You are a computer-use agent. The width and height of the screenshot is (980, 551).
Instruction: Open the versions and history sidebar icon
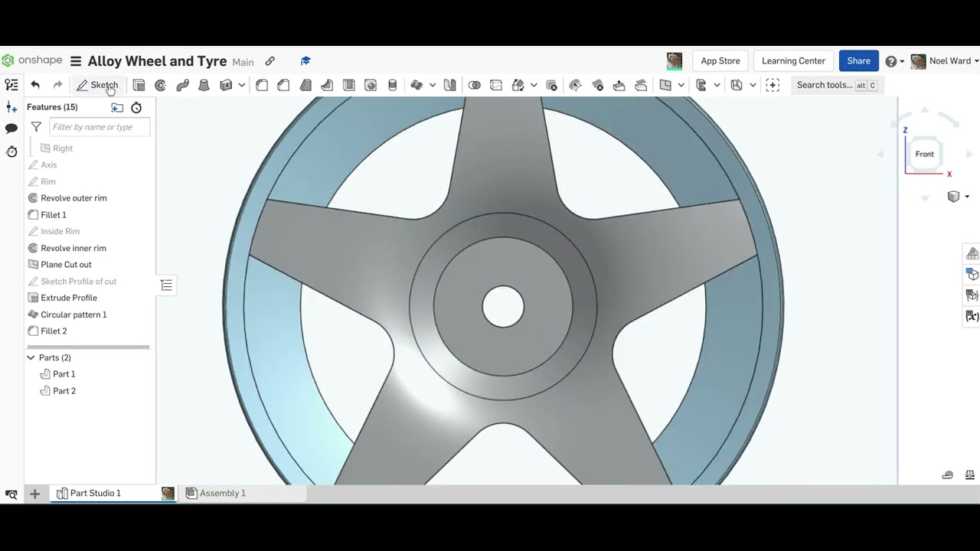point(11,152)
